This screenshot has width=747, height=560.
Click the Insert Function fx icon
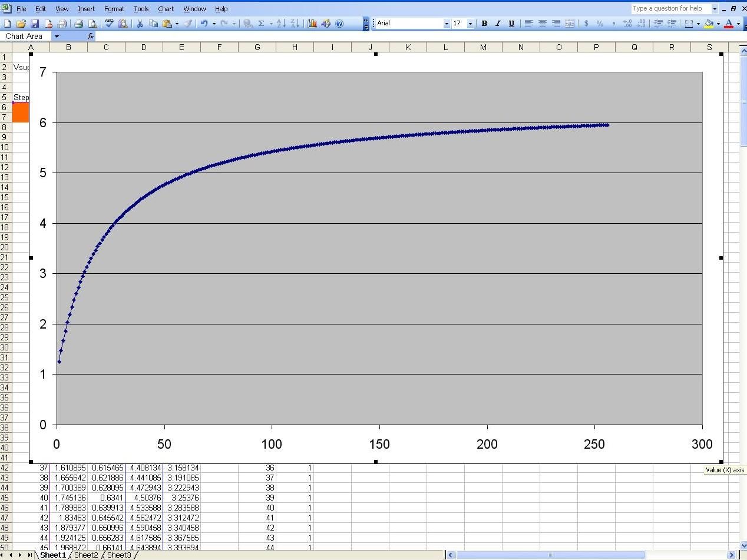(x=90, y=36)
